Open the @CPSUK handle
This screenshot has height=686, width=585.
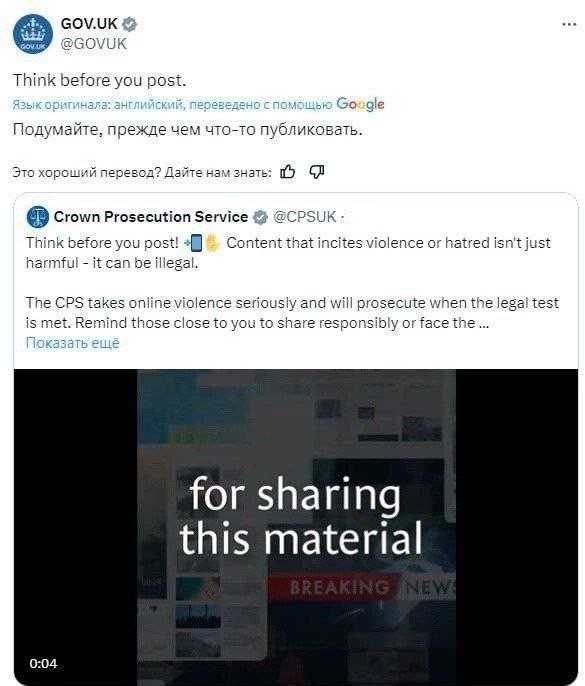[x=305, y=217]
